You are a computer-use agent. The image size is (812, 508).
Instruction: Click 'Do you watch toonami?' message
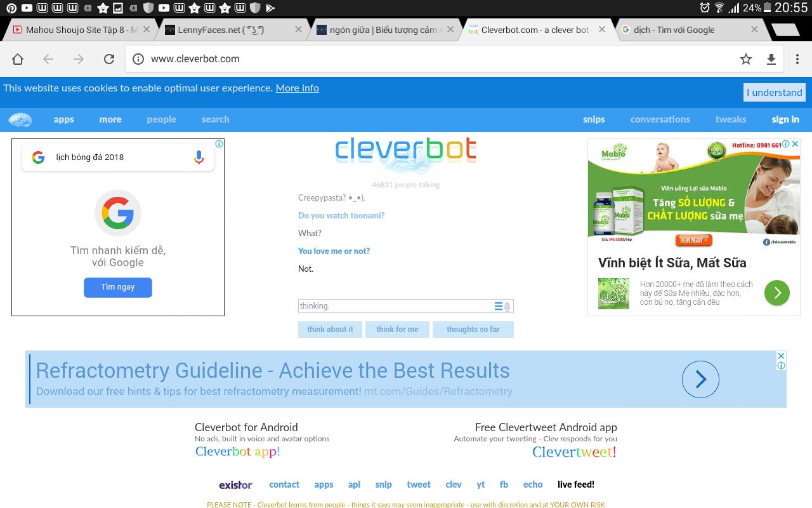(x=341, y=216)
